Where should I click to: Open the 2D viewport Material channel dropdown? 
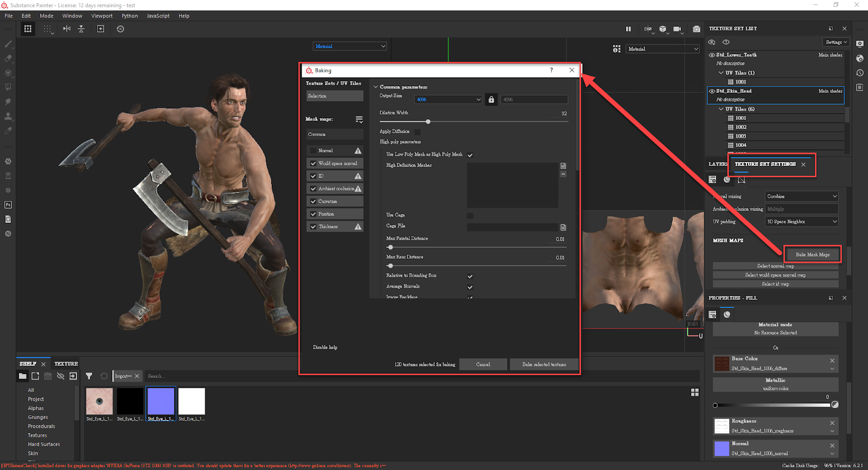point(663,49)
